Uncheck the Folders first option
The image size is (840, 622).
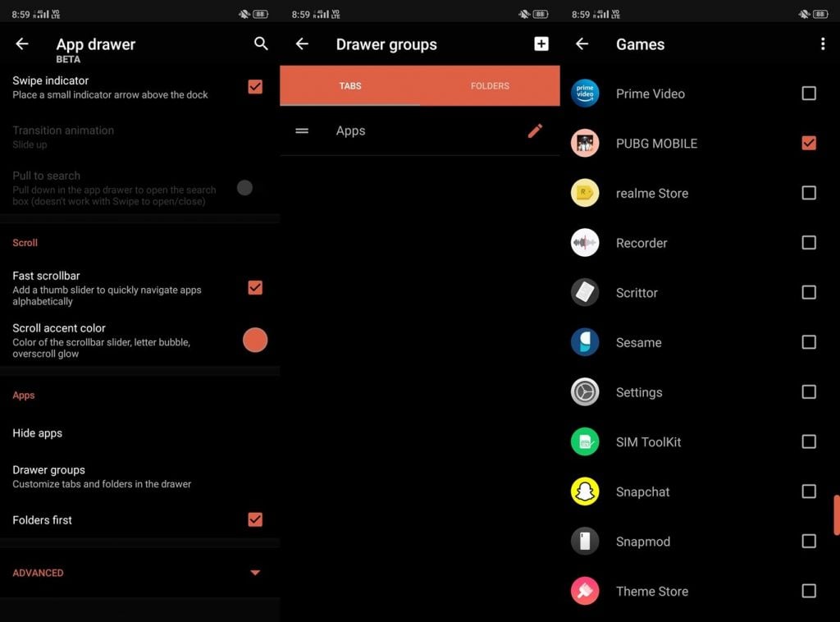tap(255, 519)
